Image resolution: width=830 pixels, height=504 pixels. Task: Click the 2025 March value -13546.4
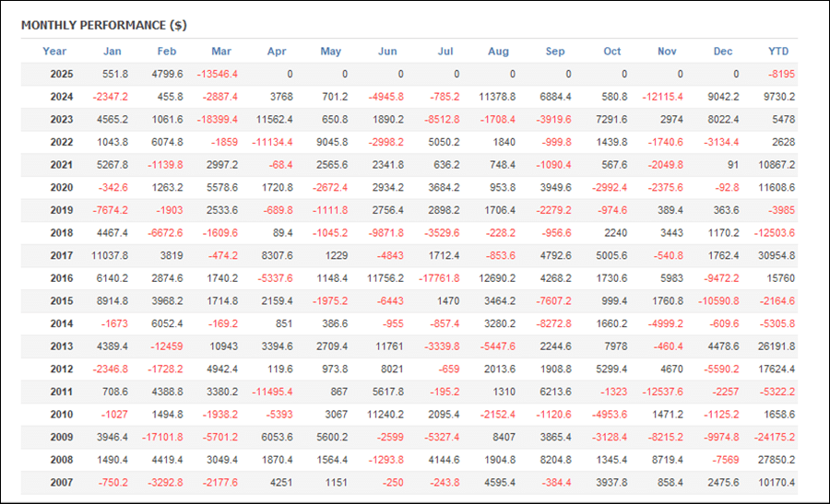[217, 74]
